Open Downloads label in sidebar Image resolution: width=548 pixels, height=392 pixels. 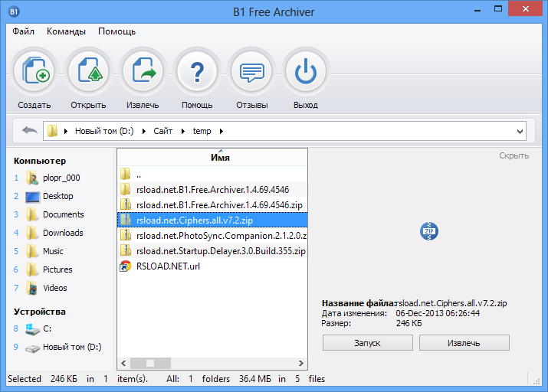63,233
